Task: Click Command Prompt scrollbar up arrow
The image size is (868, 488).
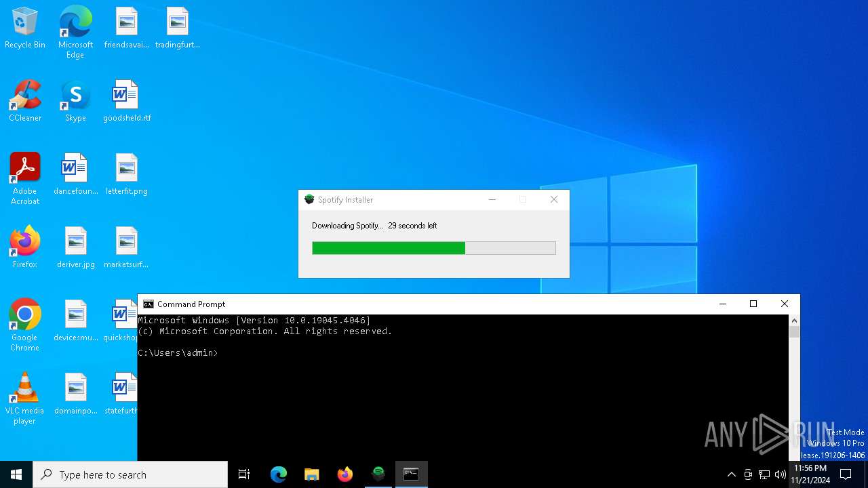Action: pos(795,321)
